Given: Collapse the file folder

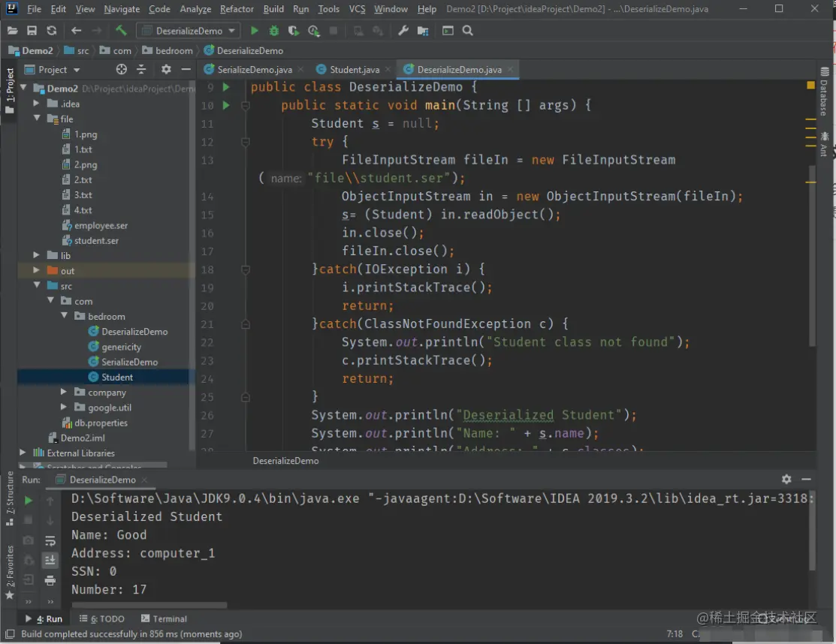Looking at the screenshot, I should (37, 119).
